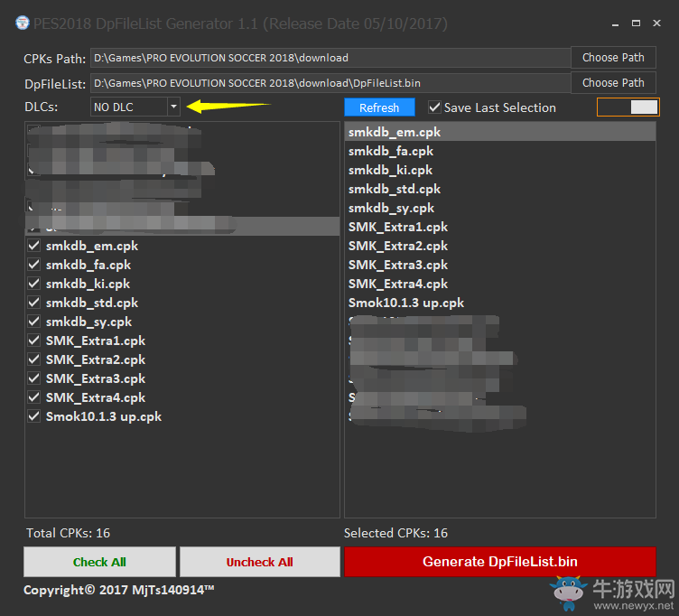Open the DLCs dropdown arrow
Screen dimensions: 679x616
click(x=173, y=107)
